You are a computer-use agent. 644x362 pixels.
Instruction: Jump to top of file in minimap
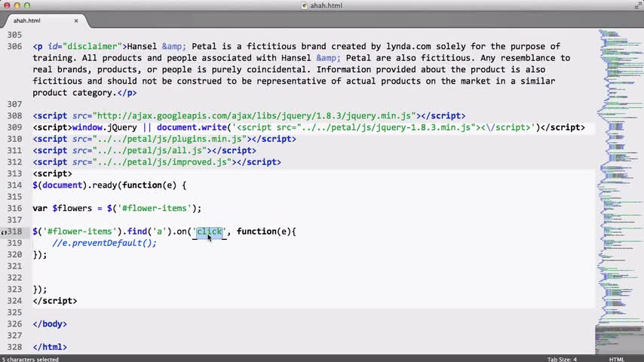pos(619,32)
